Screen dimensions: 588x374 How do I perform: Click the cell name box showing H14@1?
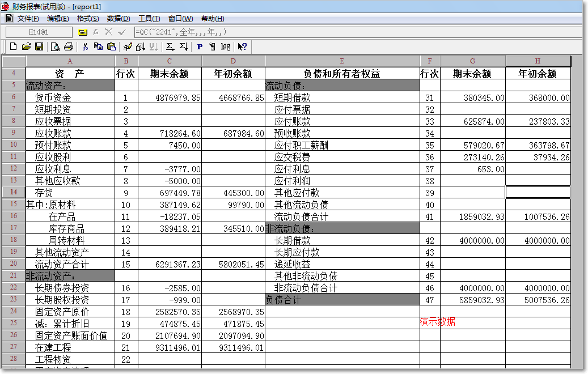(x=39, y=32)
